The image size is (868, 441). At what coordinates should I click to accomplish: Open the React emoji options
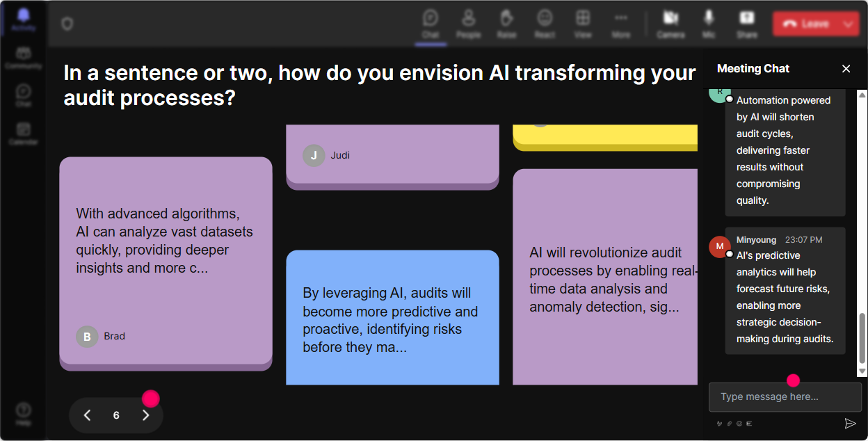[545, 24]
